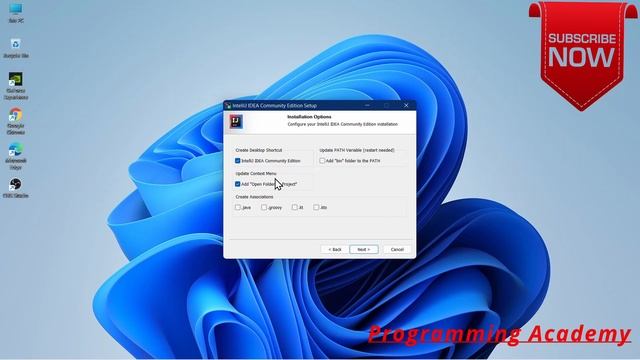Click the "Create Desktop Shortcut" group label
The image size is (640, 360).
(259, 150)
